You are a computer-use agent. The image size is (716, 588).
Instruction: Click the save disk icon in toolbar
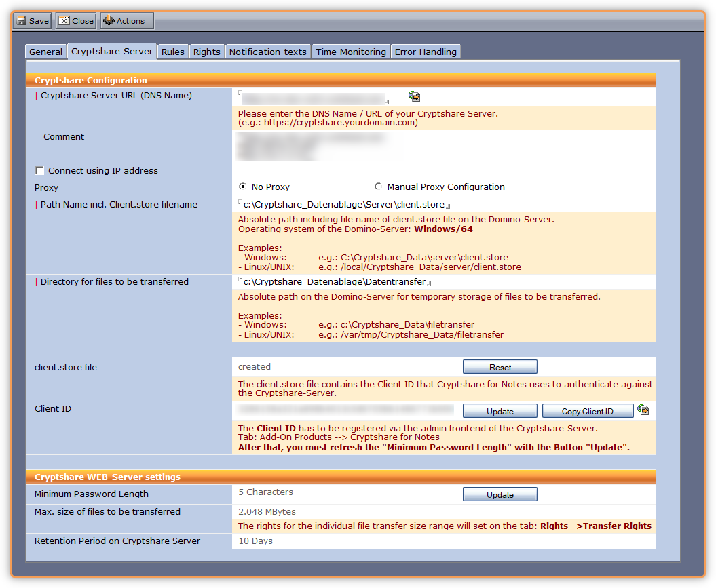click(x=22, y=20)
